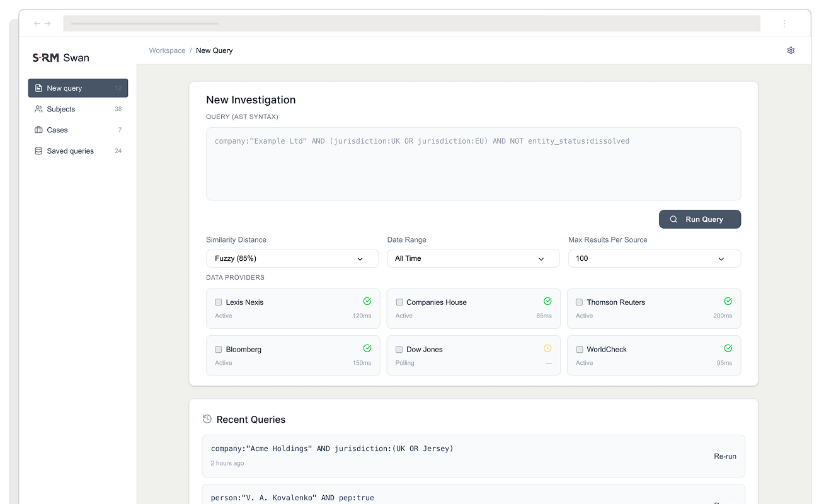Image resolution: width=819 pixels, height=504 pixels.
Task: Click the Lexis Nexis green status checkmark
Action: (x=367, y=301)
